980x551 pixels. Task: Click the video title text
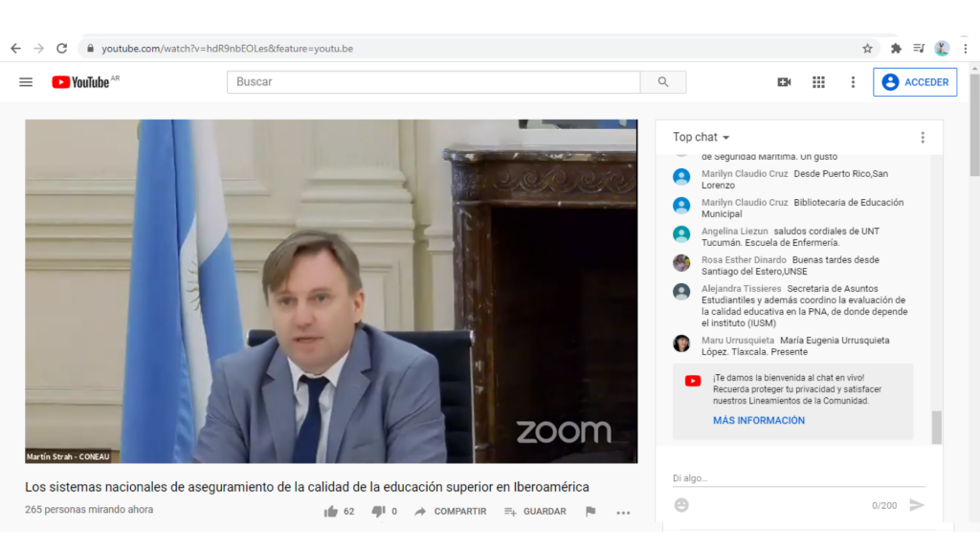click(x=307, y=487)
